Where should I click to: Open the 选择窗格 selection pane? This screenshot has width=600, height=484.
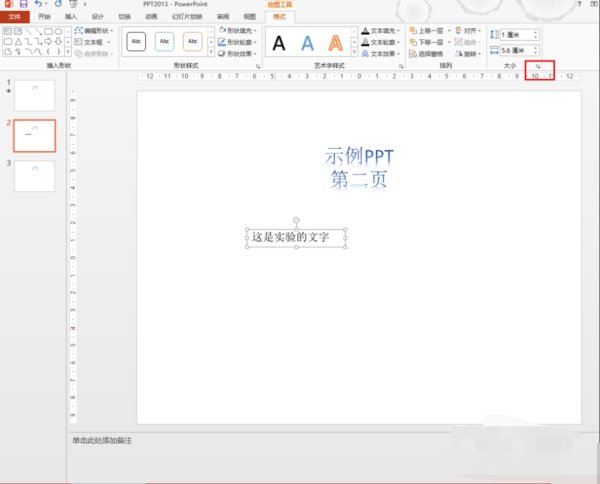(426, 54)
